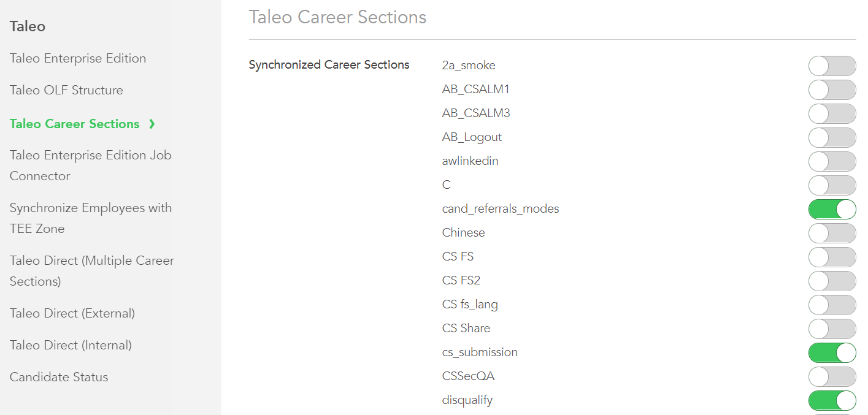Enable the 2a_smoke career section toggle
Image resolution: width=868 pixels, height=415 pixels.
(x=832, y=66)
